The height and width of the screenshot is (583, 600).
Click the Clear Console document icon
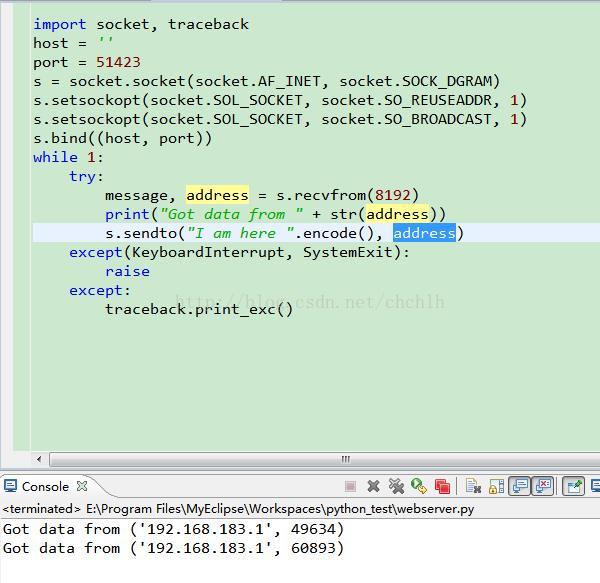pyautogui.click(x=473, y=486)
